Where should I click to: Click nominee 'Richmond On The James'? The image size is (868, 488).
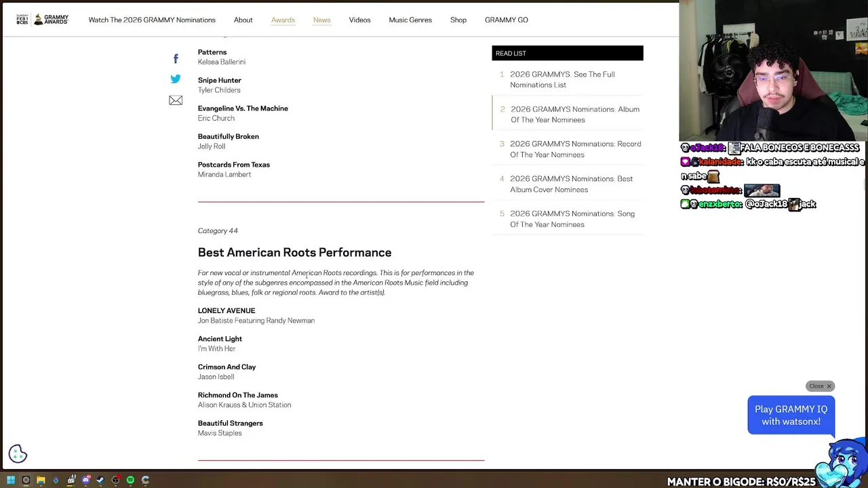pyautogui.click(x=238, y=395)
